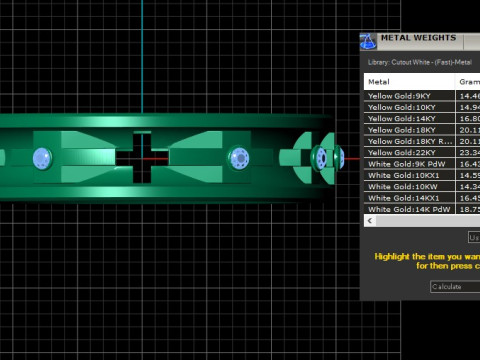Click the Metal Weights flask icon
This screenshot has height=360, width=480.
368,42
